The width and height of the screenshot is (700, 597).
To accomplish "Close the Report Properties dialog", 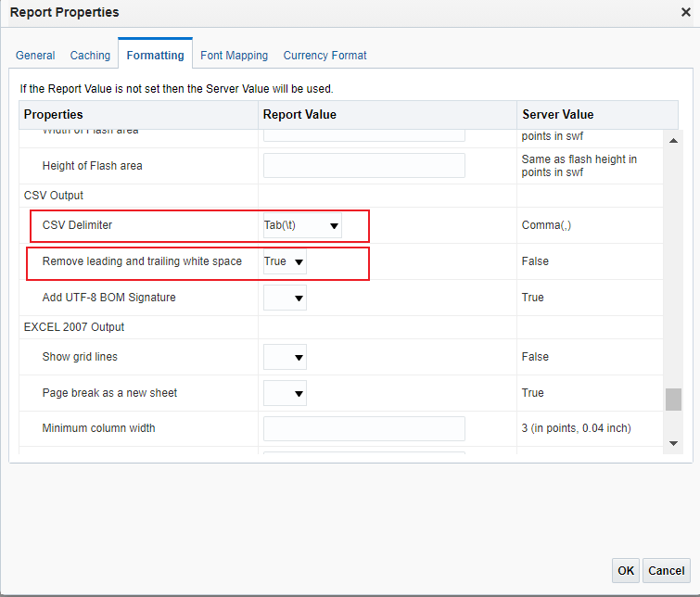I will [x=685, y=12].
